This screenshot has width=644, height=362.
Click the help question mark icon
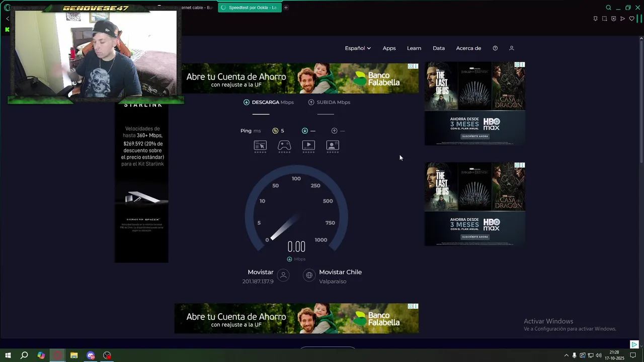click(495, 48)
